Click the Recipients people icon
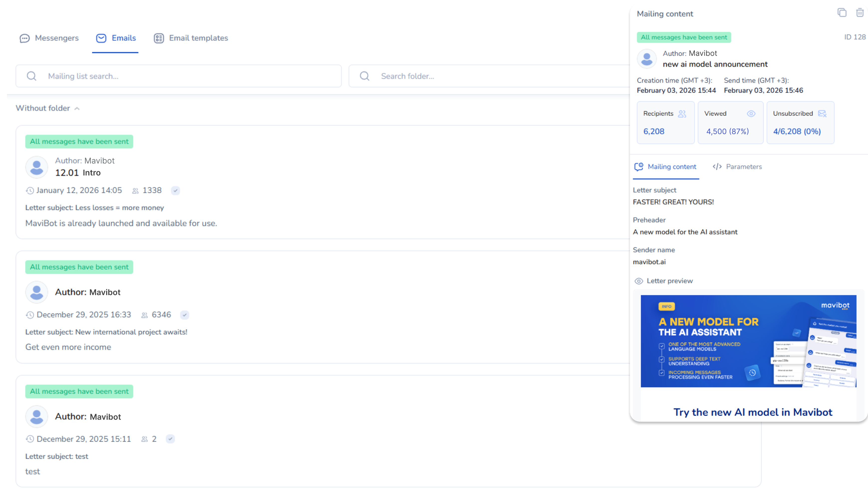Screen dimensions: 868x493 click(x=682, y=114)
